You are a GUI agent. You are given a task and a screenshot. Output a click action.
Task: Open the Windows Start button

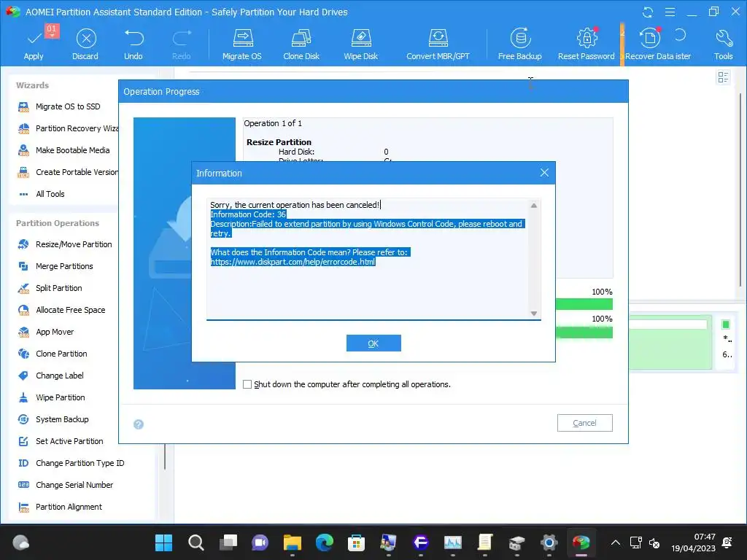pyautogui.click(x=163, y=542)
